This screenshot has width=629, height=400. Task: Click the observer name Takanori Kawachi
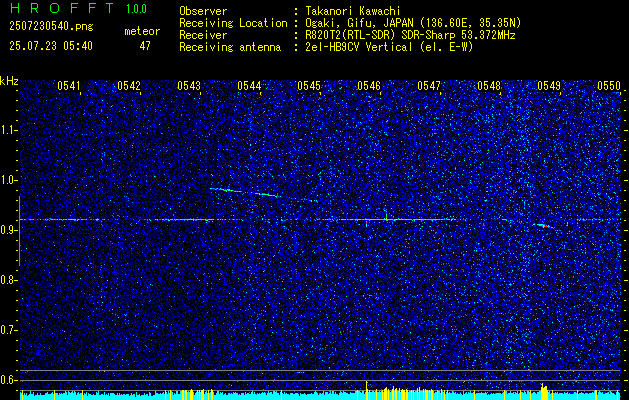[353, 11]
